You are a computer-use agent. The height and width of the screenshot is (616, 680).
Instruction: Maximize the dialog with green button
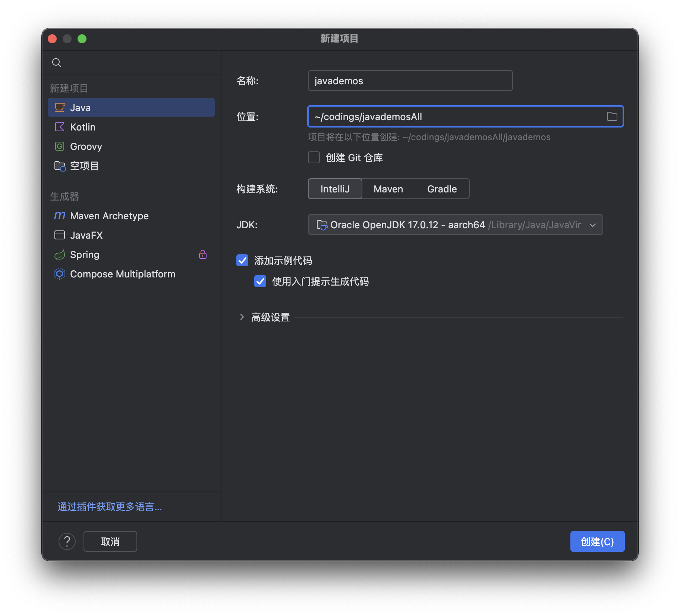[82, 39]
